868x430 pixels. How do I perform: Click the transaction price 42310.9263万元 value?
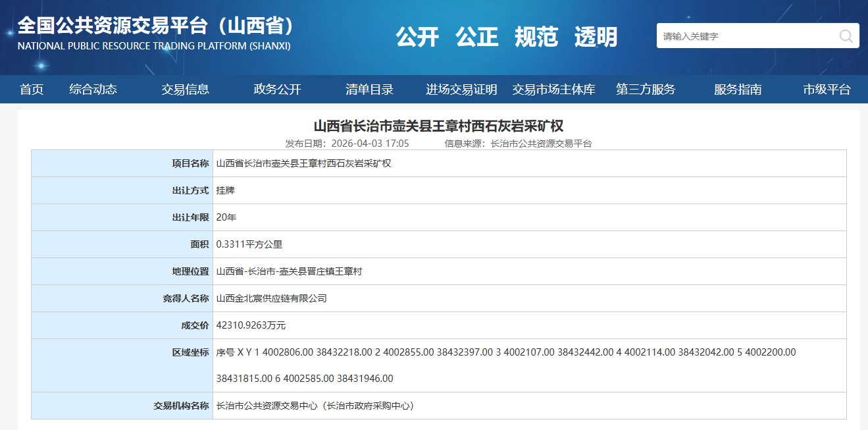point(251,325)
